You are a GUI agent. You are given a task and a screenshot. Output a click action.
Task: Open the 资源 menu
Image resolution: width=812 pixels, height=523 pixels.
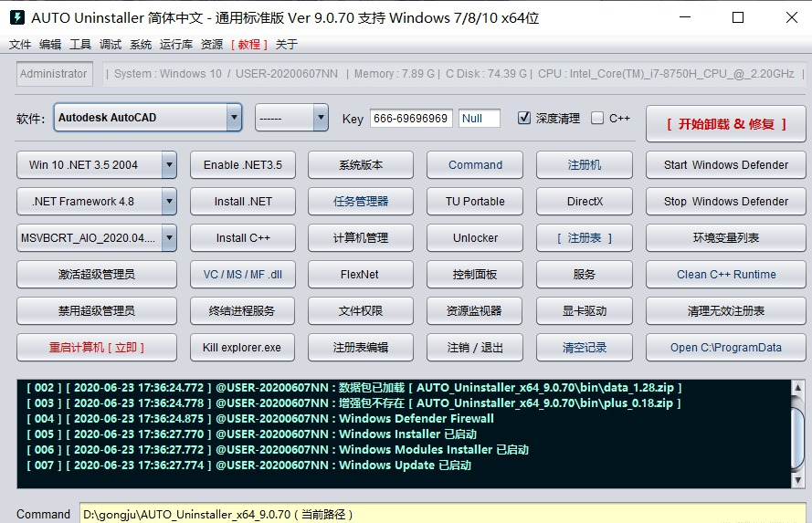click(x=212, y=45)
